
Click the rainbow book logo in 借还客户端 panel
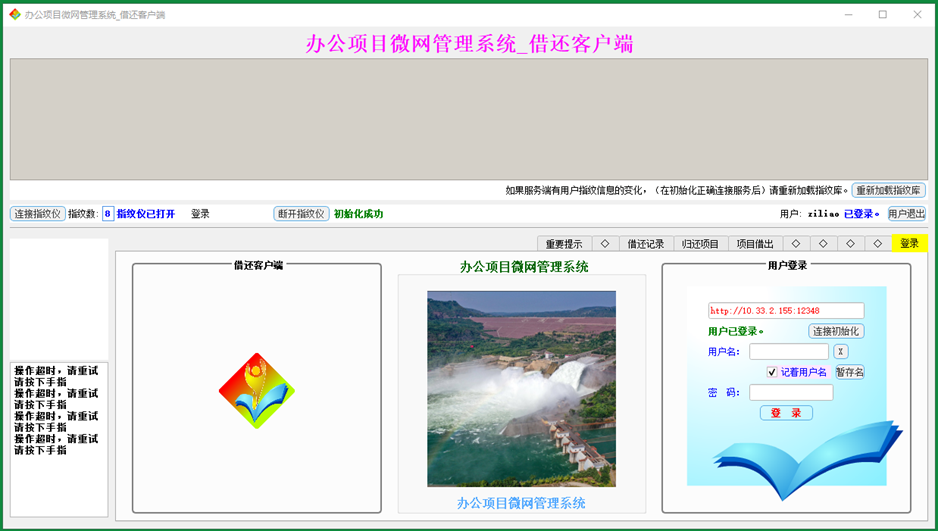point(257,391)
